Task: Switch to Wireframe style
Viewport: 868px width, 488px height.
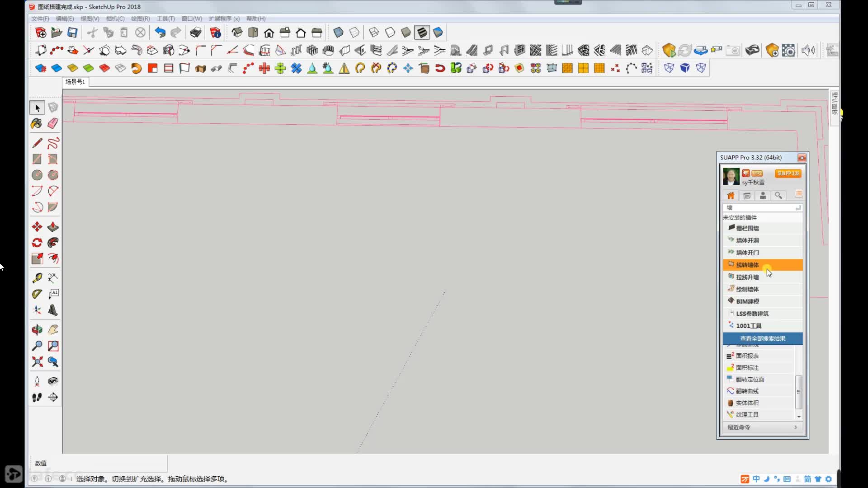Action: point(374,33)
